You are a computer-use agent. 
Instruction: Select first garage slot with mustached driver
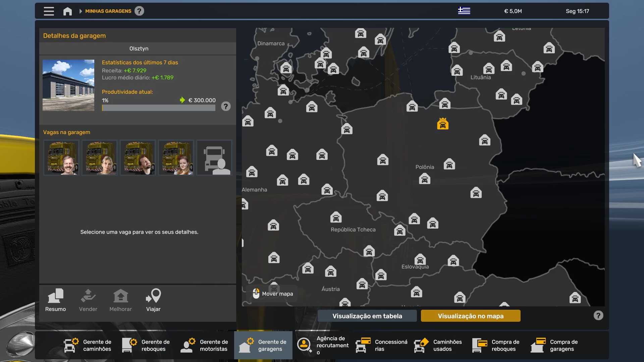pos(61,157)
